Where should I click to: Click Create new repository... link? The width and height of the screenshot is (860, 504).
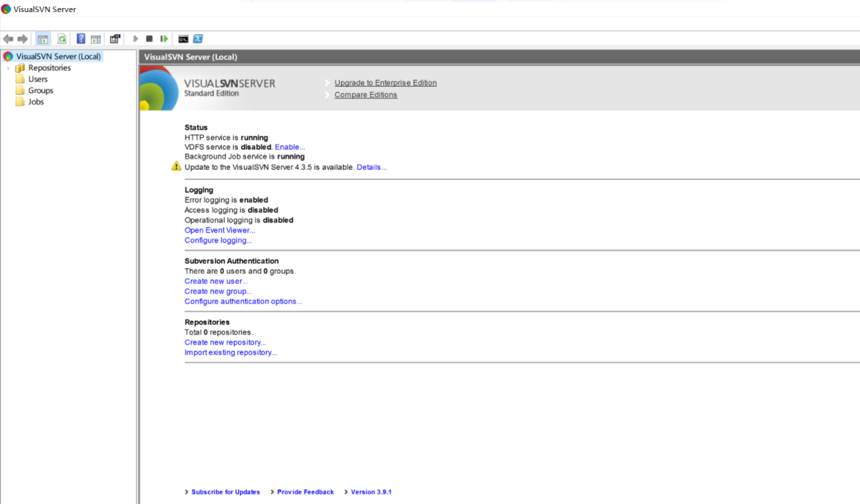(225, 342)
